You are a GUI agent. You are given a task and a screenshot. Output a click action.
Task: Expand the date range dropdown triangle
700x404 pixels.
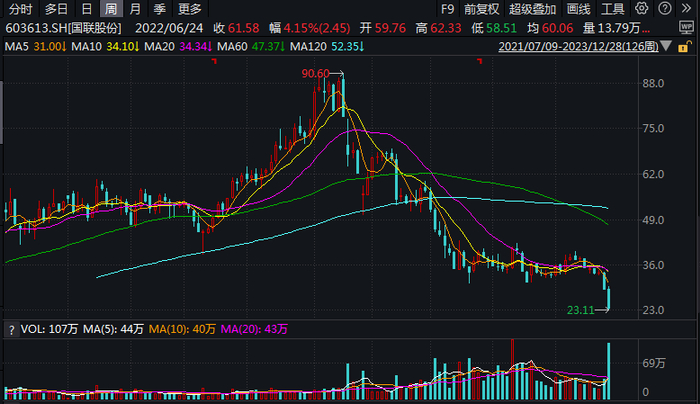click(x=666, y=46)
